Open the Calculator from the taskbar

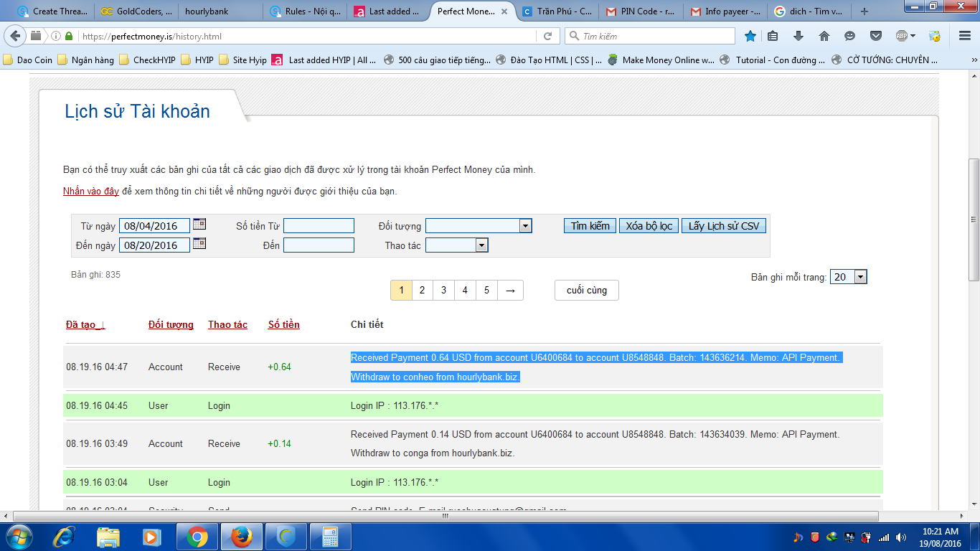coord(330,536)
